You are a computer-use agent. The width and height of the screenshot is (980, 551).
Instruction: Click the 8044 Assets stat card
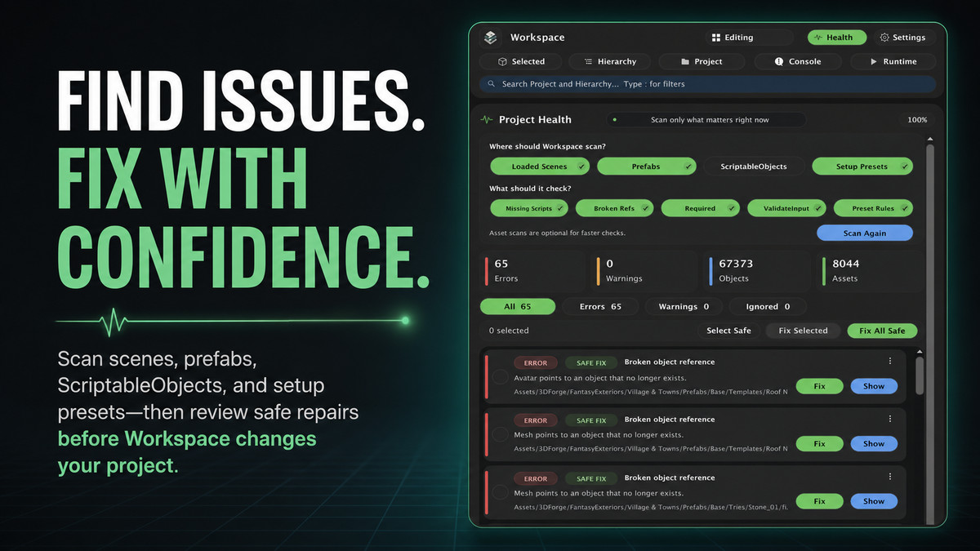coord(870,270)
